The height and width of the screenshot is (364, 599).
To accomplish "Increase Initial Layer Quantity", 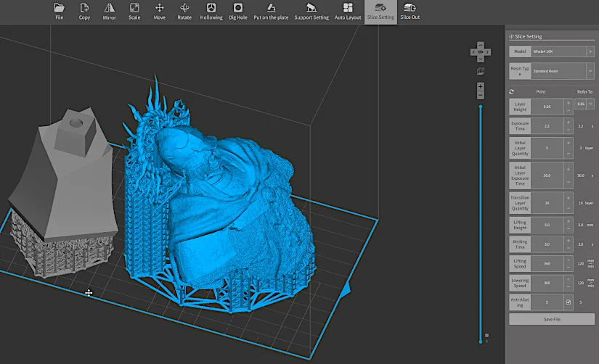I will [569, 143].
